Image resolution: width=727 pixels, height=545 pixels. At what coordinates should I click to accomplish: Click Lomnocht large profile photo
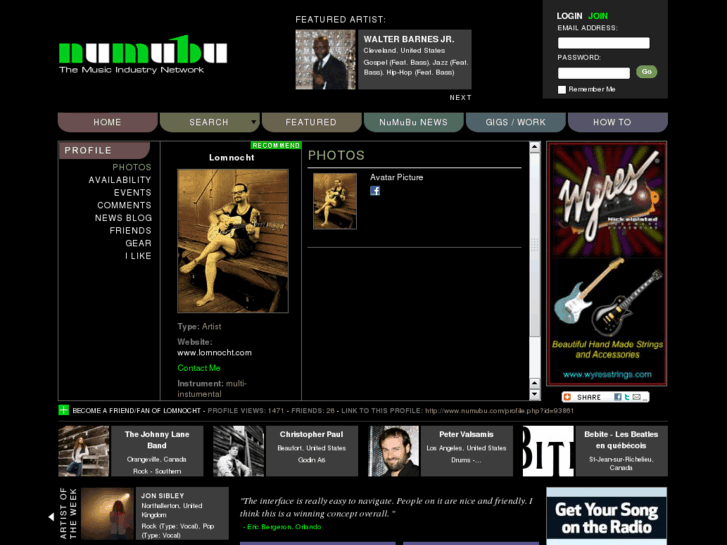[233, 241]
